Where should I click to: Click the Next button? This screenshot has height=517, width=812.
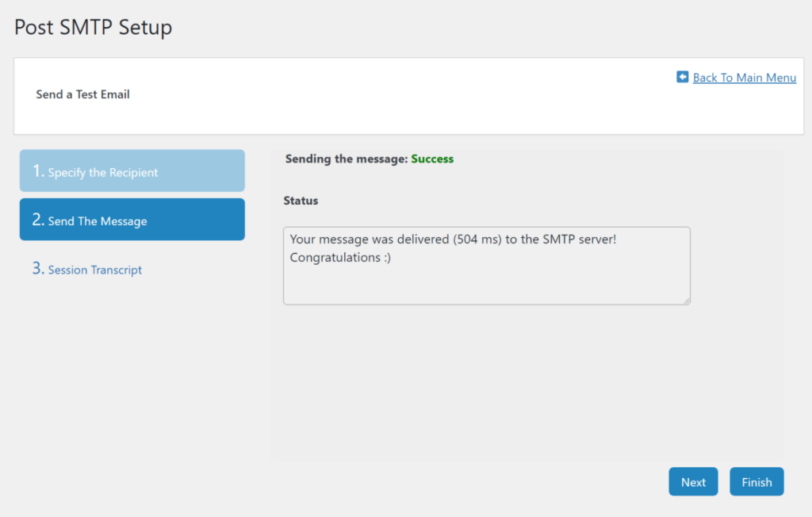tap(692, 481)
